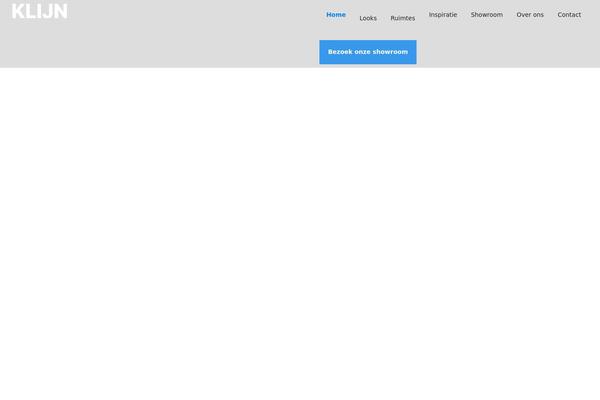The width and height of the screenshot is (600, 400).
Task: Go to the Ruimtes page
Action: pos(403,18)
